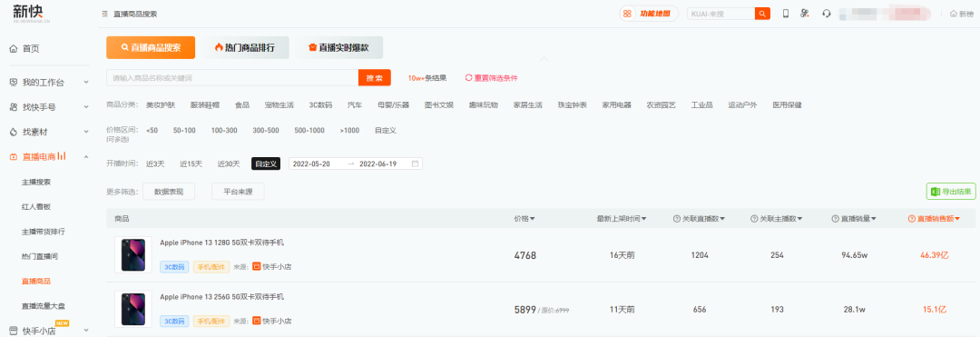Open iPhone 13 128G product thumbnail

click(133, 254)
